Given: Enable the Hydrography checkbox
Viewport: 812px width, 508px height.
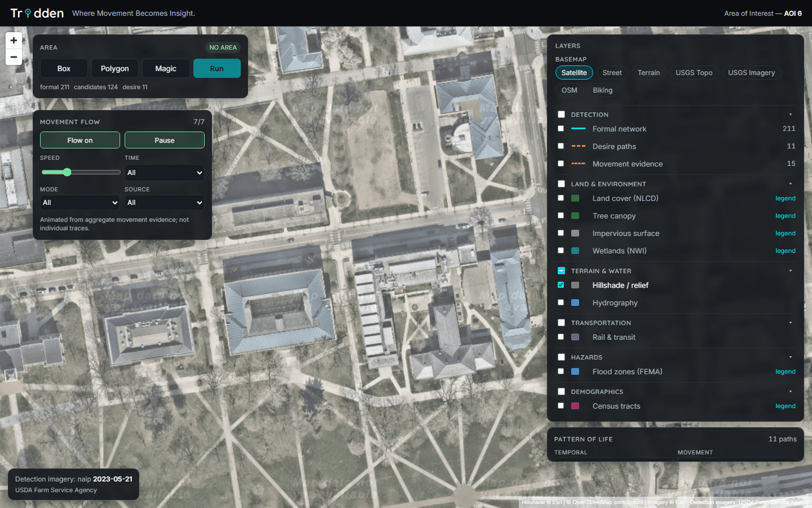Looking at the screenshot, I should [x=561, y=303].
